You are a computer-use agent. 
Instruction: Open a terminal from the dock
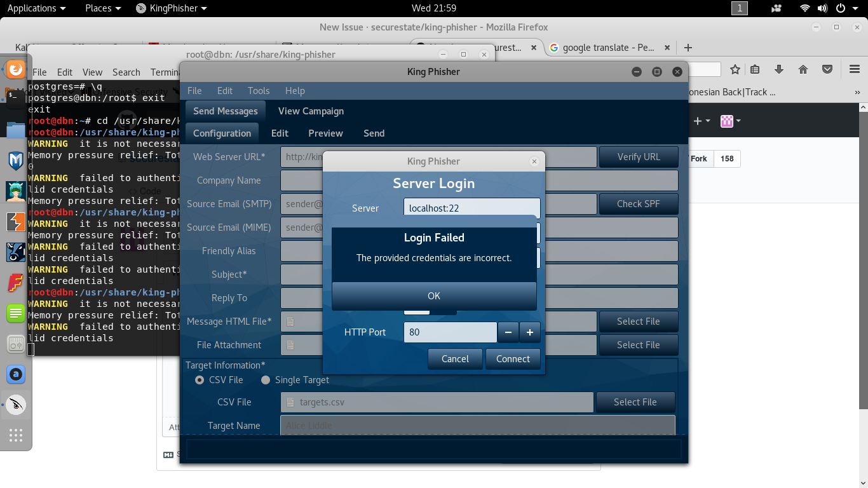click(15, 99)
